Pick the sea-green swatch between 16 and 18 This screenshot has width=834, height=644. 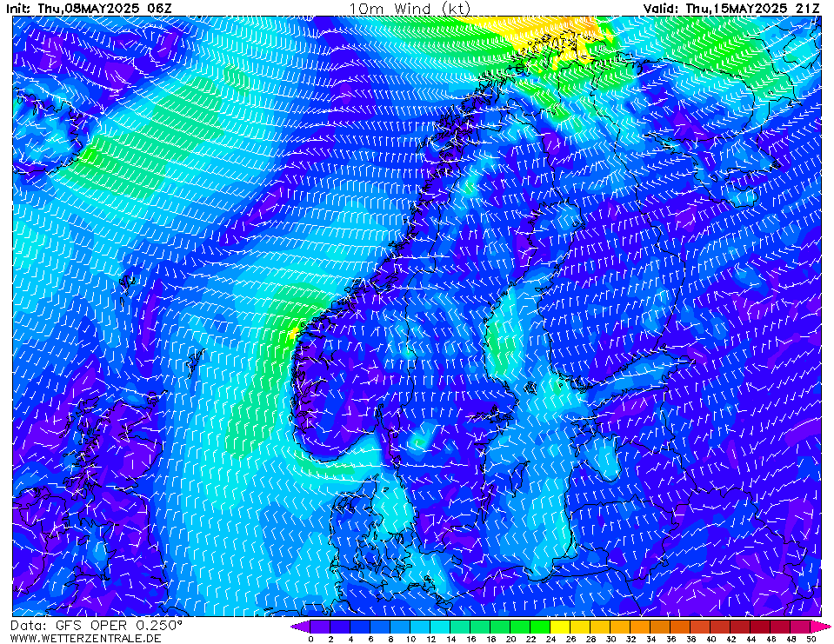(x=480, y=627)
